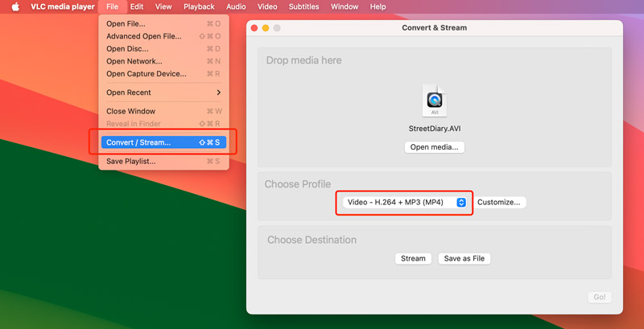Expand the Open Recent submenu

pos(163,93)
